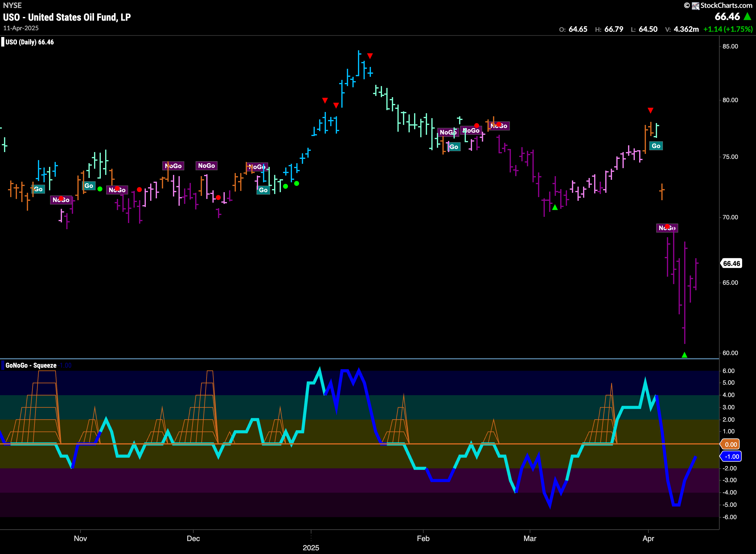Click the USO - United States Oil Fund title
Screen dimensions: 756x554
point(67,17)
